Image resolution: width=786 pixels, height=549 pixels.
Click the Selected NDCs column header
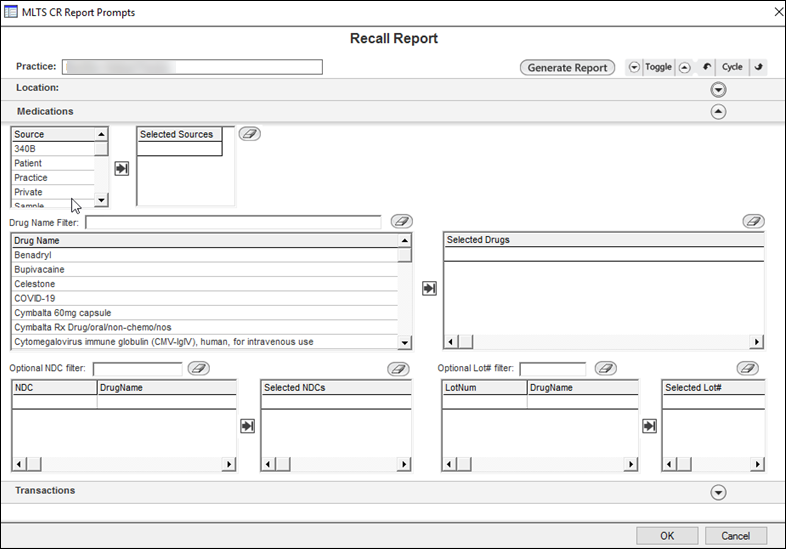(x=336, y=388)
